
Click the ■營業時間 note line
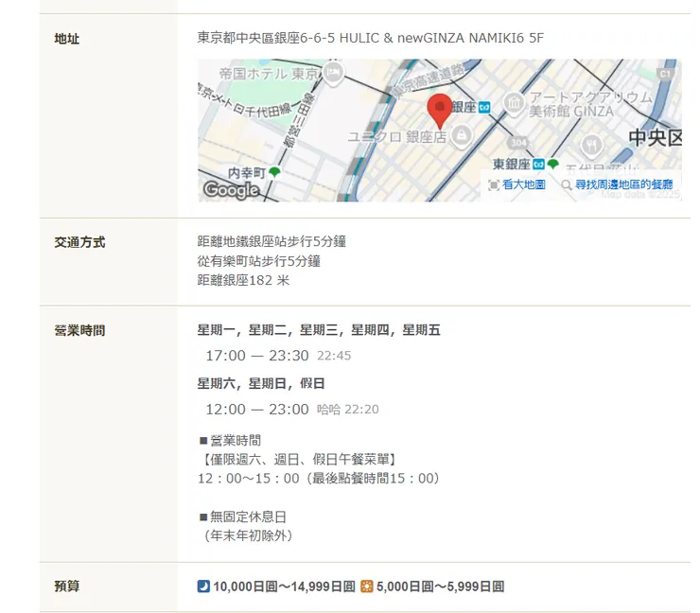click(230, 441)
